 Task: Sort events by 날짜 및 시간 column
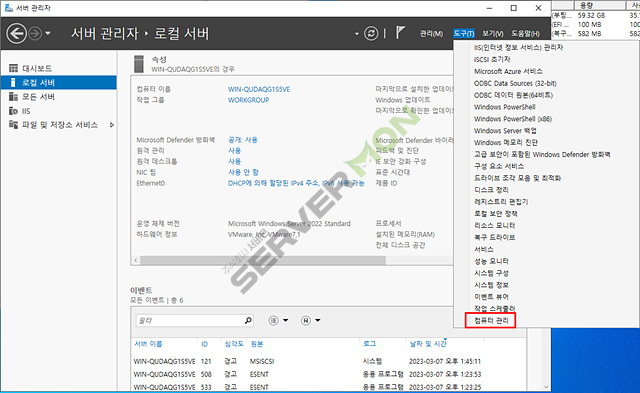[428, 344]
